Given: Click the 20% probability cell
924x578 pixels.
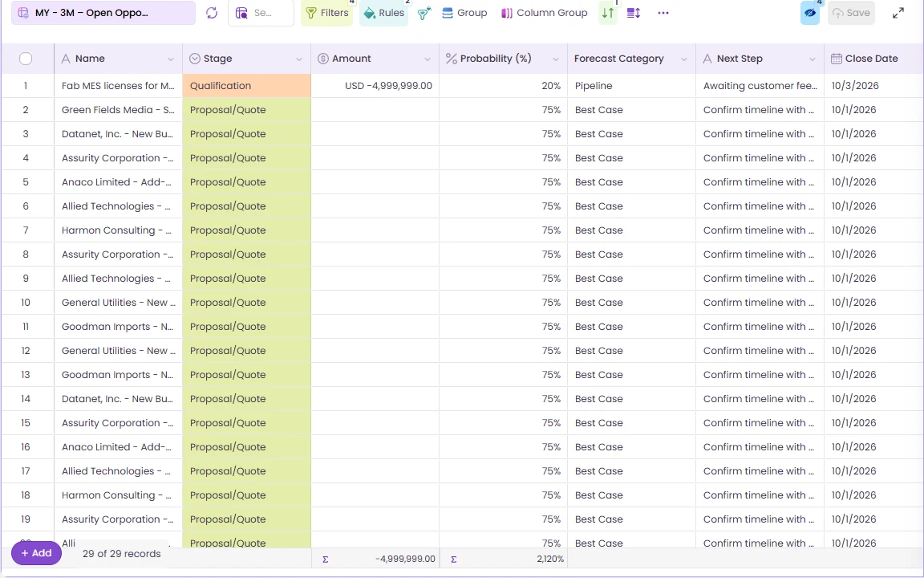Looking at the screenshot, I should pos(504,86).
